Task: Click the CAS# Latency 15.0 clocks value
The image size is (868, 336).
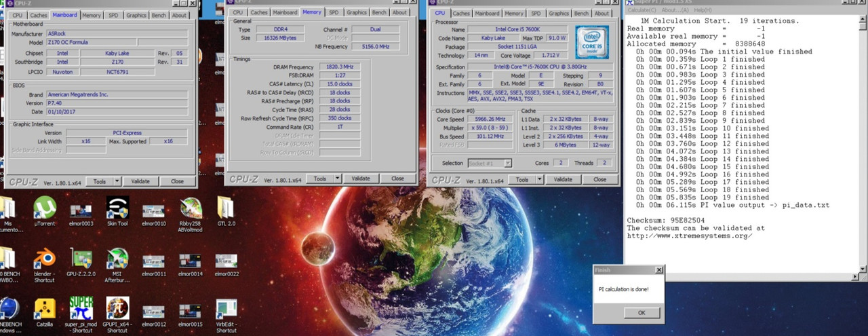Action: (340, 84)
